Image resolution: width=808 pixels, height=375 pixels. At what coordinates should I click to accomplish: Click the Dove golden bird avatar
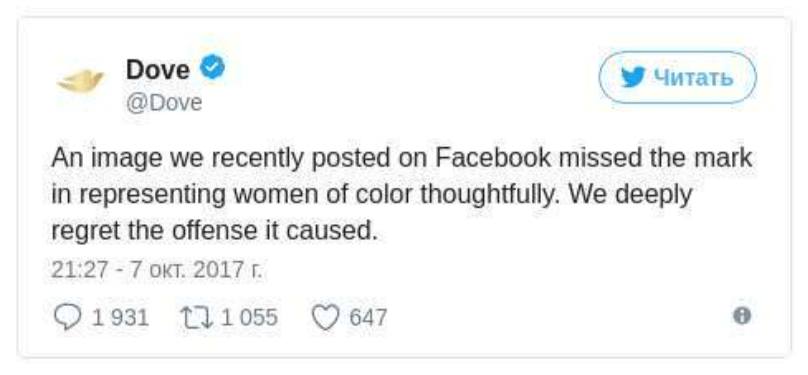coord(80,81)
